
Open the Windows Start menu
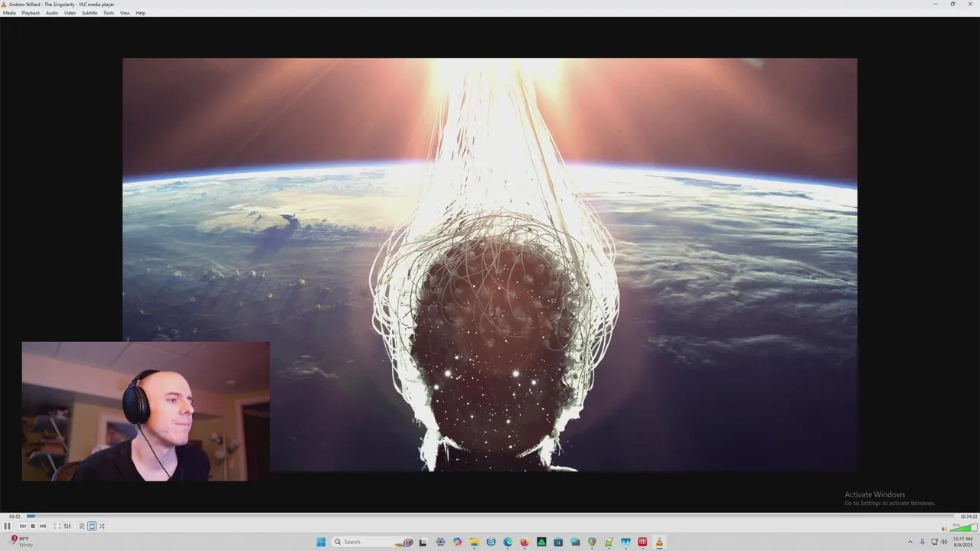[x=321, y=542]
